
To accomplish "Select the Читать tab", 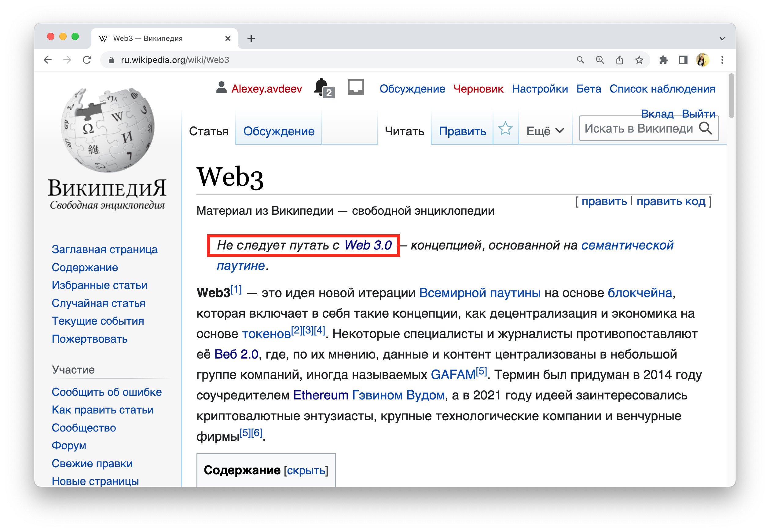I will (404, 131).
